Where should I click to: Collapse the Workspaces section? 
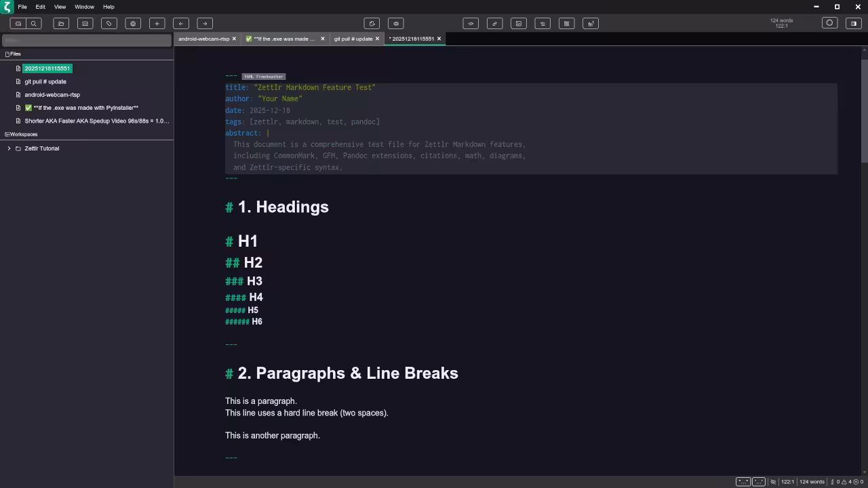coord(22,134)
